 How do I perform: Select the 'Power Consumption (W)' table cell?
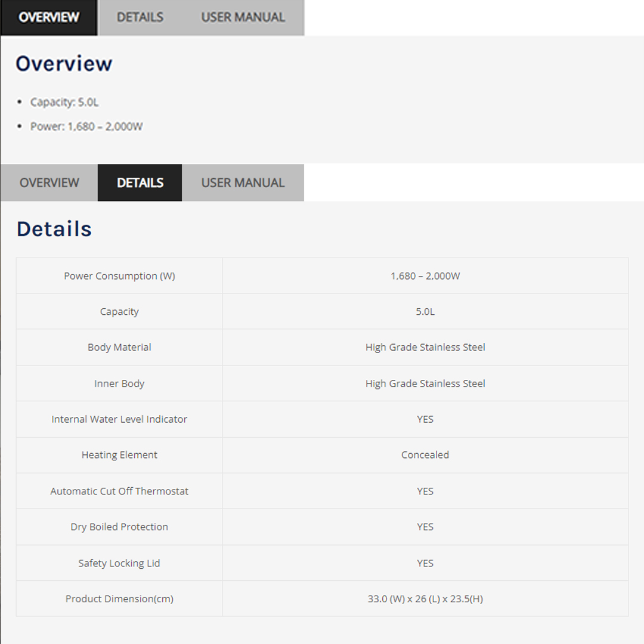pyautogui.click(x=119, y=276)
